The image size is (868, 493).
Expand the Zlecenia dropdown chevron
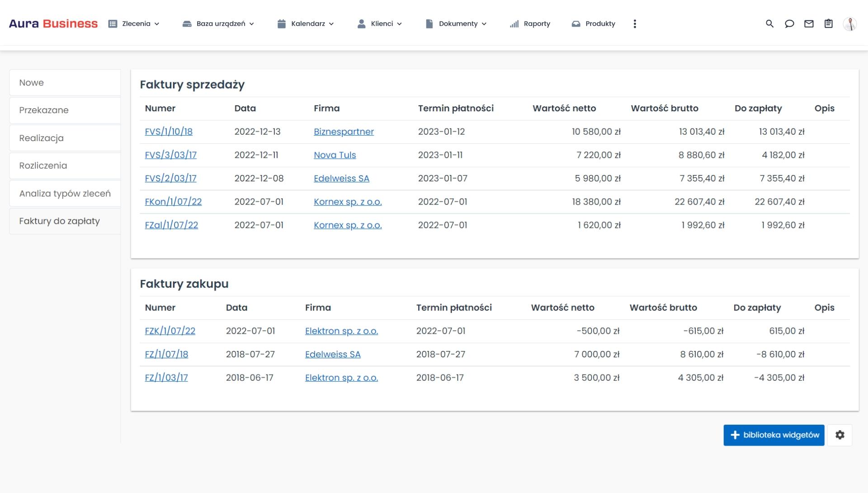157,24
